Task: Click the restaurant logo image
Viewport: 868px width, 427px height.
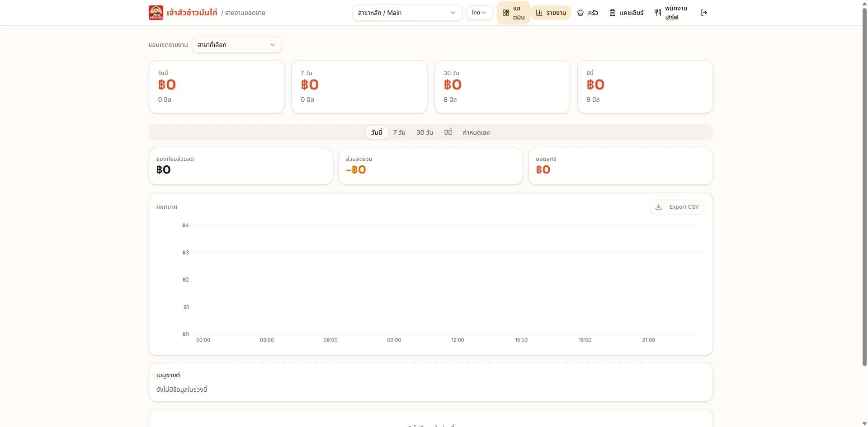Action: [156, 13]
